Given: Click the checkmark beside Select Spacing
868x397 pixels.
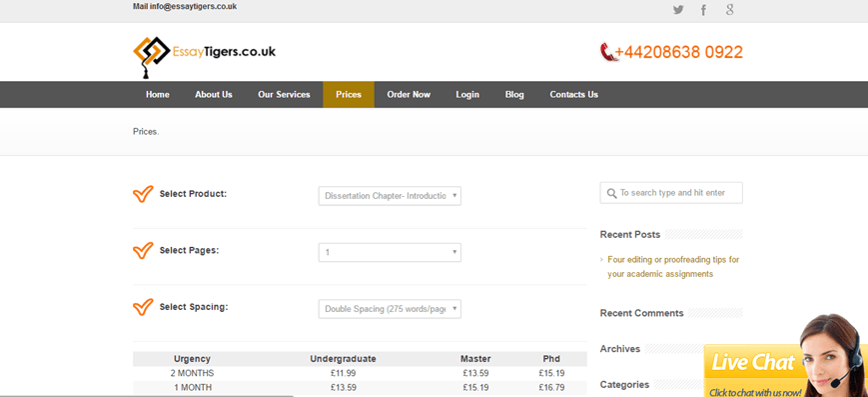Looking at the screenshot, I should (x=143, y=307).
